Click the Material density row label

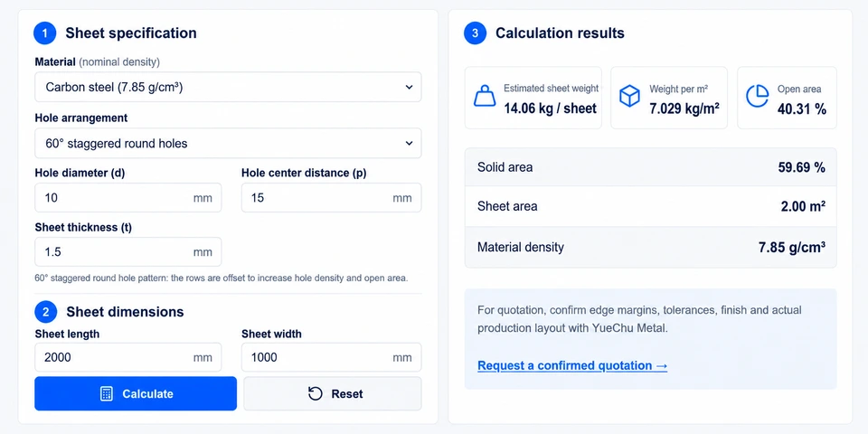click(521, 247)
